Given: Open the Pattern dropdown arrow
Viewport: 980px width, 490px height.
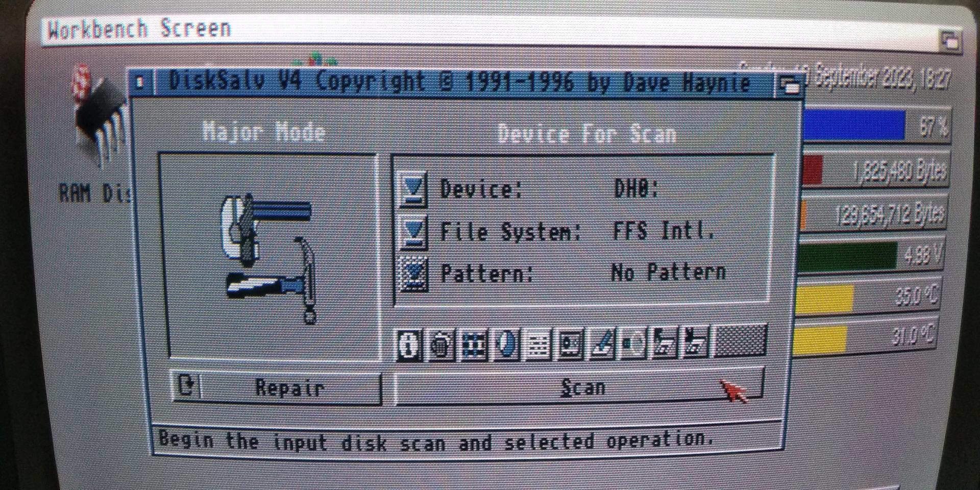Looking at the screenshot, I should click(414, 275).
